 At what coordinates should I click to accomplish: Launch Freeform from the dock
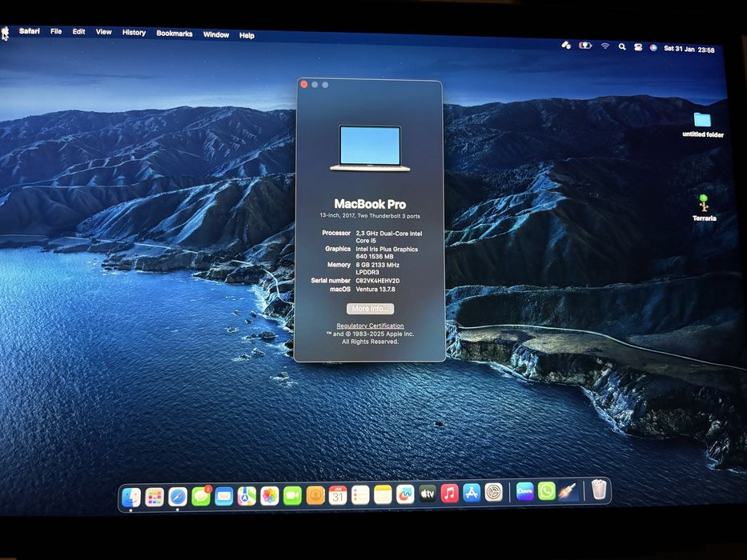click(x=405, y=494)
